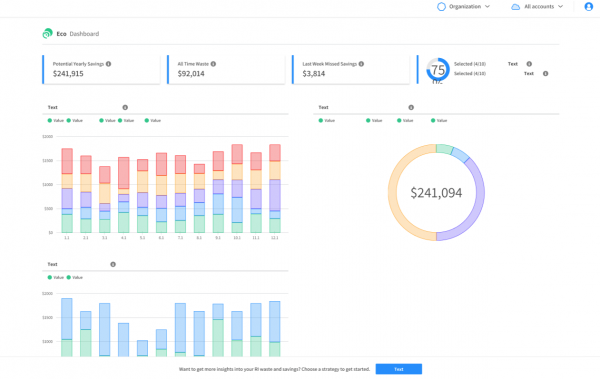Image resolution: width=600 pixels, height=379 pixels.
Task: Click info icon next to Last Week Missed Savings
Action: click(x=361, y=64)
